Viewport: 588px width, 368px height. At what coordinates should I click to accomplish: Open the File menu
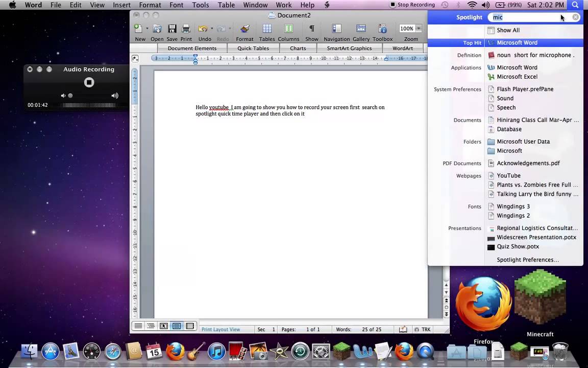tap(56, 5)
